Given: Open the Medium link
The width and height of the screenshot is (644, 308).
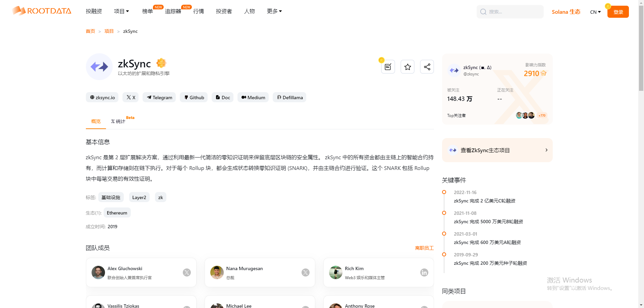Looking at the screenshot, I should pyautogui.click(x=253, y=97).
